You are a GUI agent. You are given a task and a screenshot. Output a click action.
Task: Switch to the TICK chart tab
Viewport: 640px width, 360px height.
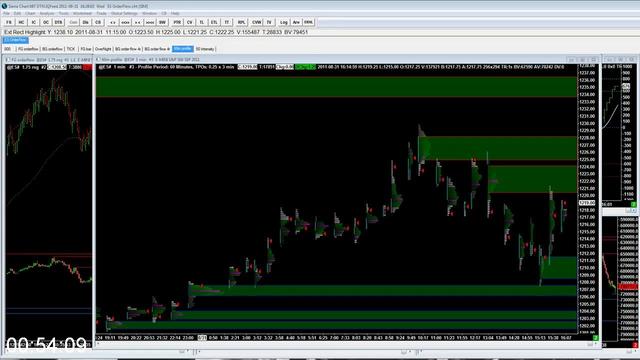(71, 49)
